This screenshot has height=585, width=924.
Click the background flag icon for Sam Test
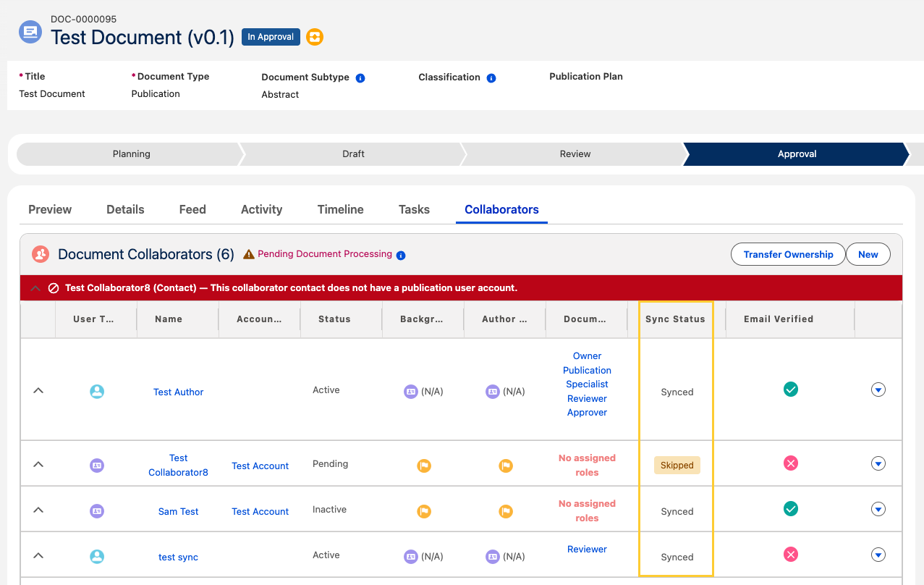(424, 511)
